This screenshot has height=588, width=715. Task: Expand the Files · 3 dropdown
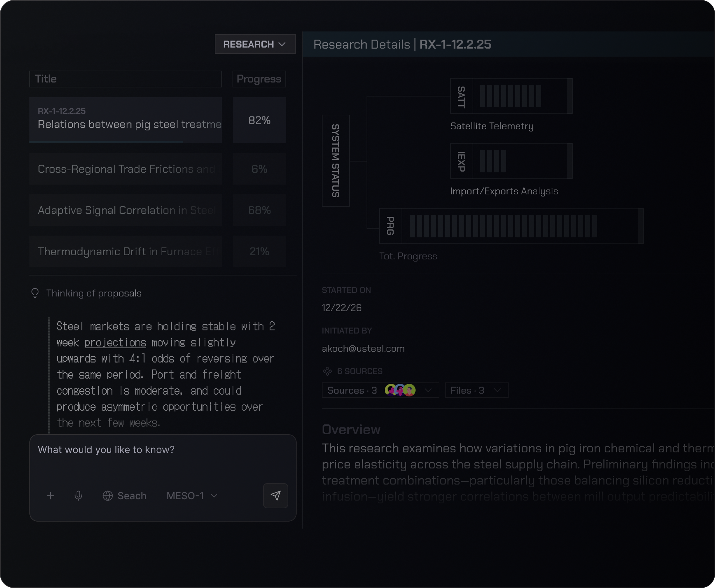coord(476,390)
